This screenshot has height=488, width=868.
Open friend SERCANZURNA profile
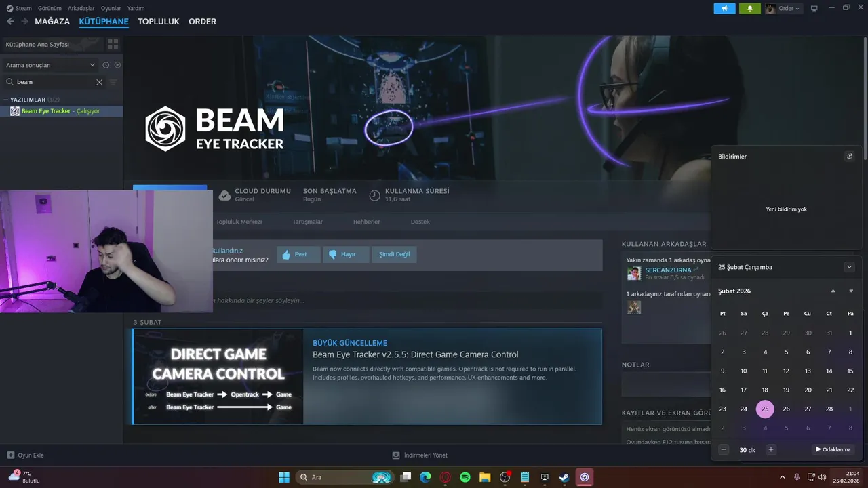tap(668, 270)
